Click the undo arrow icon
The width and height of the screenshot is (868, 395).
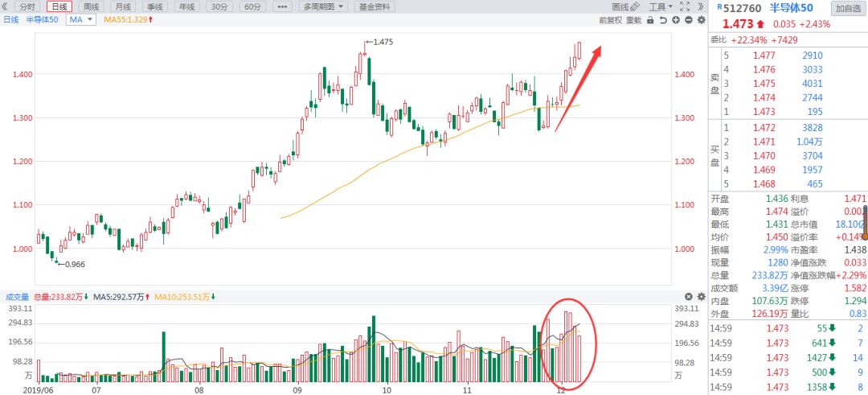663,20
